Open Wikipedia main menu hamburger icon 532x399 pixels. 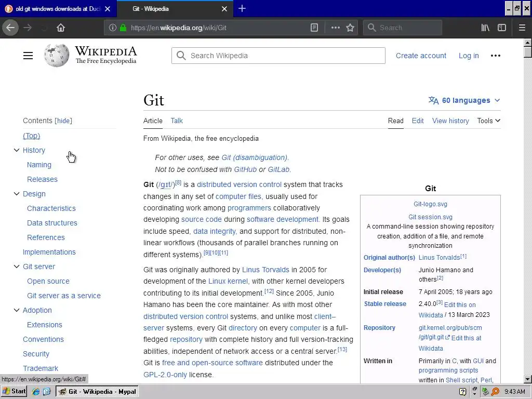point(28,56)
